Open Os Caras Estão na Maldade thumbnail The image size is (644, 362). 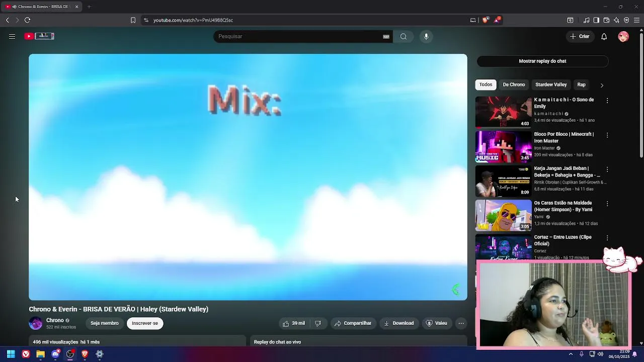[x=504, y=215]
